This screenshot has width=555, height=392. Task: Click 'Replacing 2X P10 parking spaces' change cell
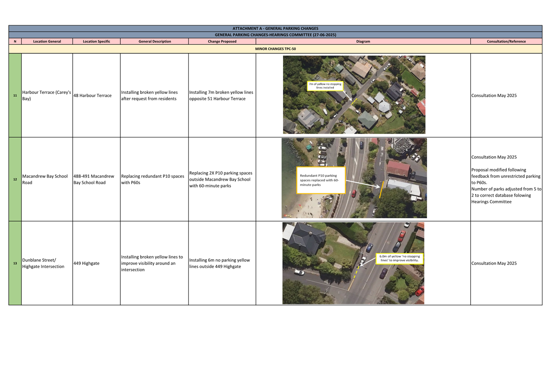[222, 179]
